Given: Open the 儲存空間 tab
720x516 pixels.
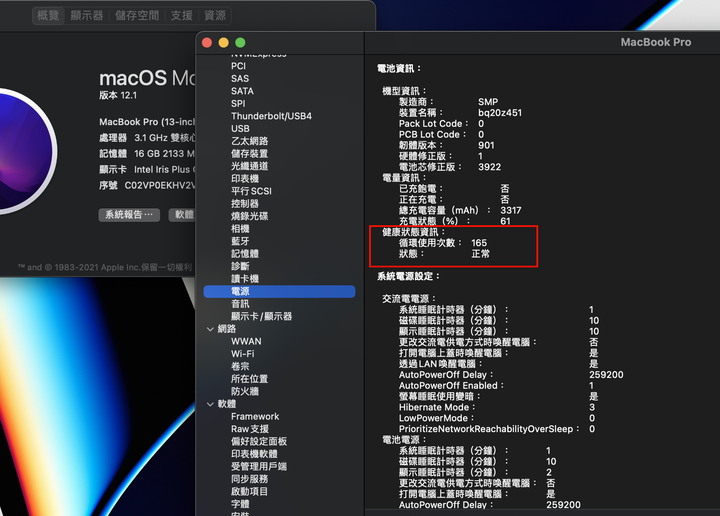Looking at the screenshot, I should click(137, 16).
